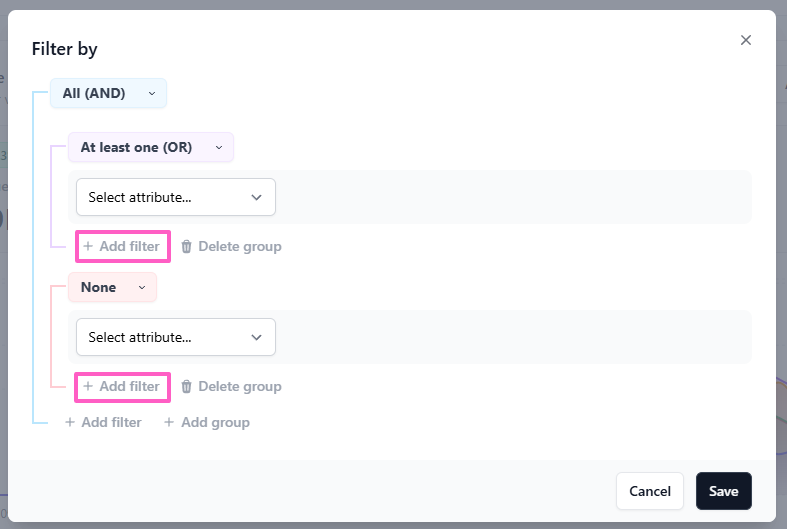Click the chevron next to None

(142, 287)
